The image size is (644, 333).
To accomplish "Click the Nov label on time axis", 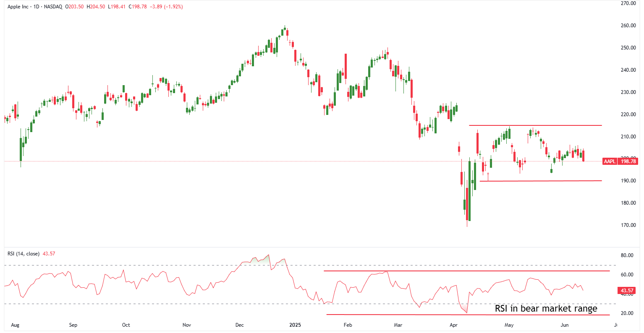I will (187, 325).
